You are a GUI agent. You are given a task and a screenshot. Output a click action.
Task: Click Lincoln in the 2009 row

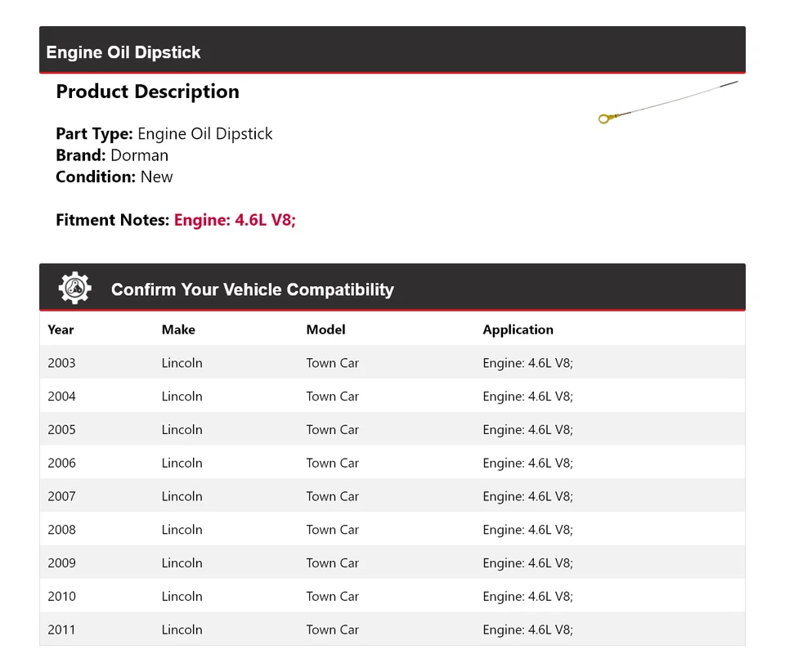coord(182,563)
